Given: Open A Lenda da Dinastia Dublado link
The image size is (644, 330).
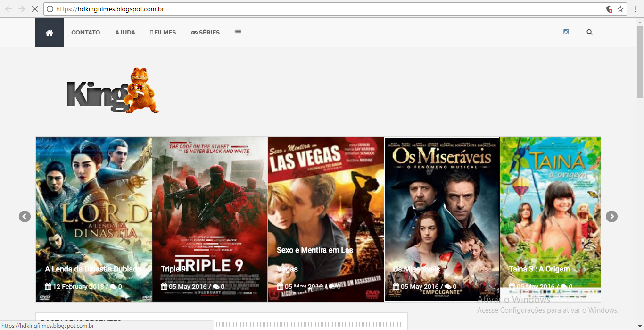Looking at the screenshot, I should (x=93, y=269).
